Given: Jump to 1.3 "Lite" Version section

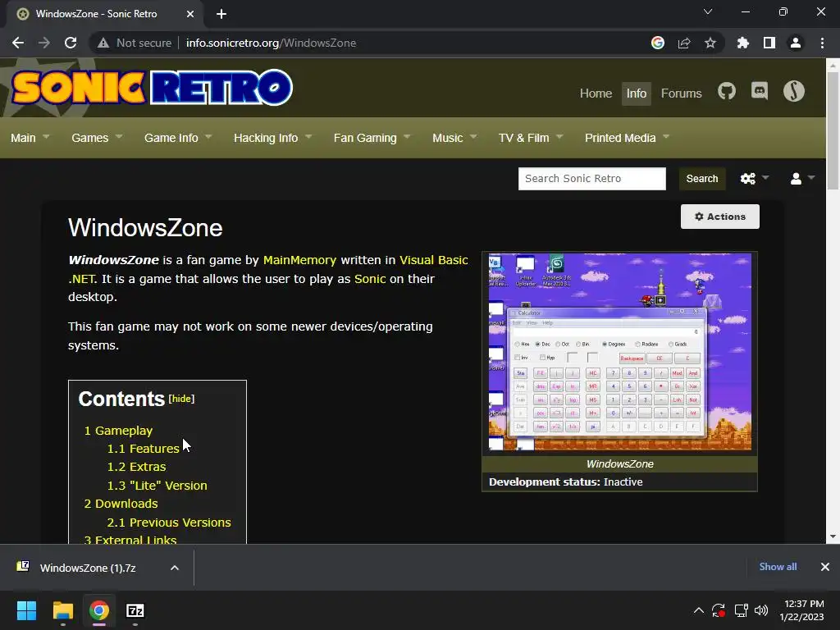Looking at the screenshot, I should point(157,486).
